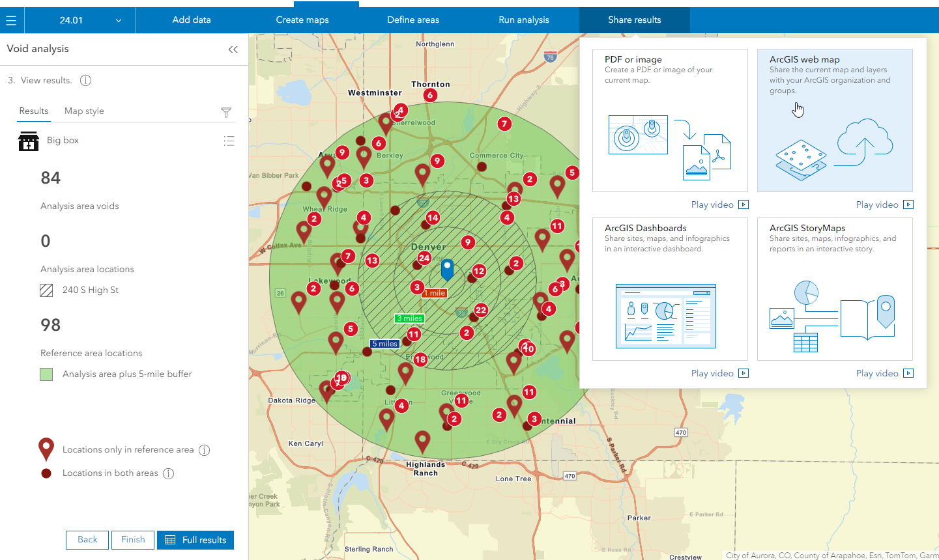Select the ArcGIS web map sharing card
Screen dimensions: 939x560
835,120
